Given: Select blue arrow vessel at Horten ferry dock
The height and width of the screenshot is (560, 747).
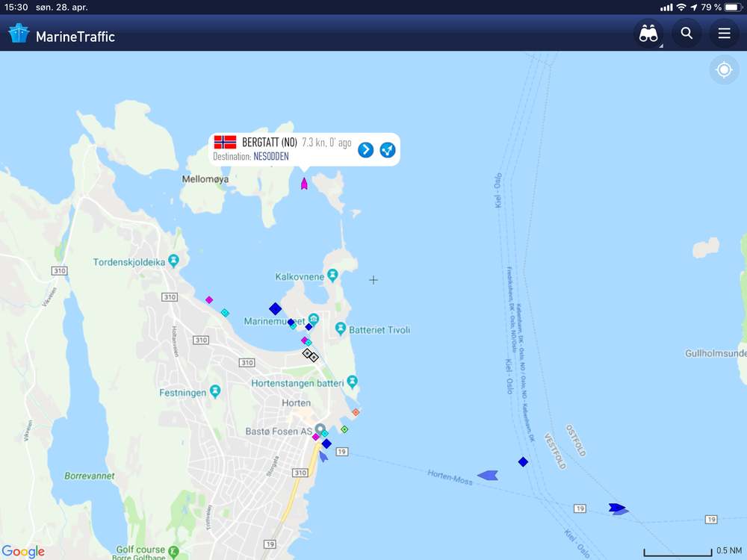Looking at the screenshot, I should pyautogui.click(x=323, y=456).
